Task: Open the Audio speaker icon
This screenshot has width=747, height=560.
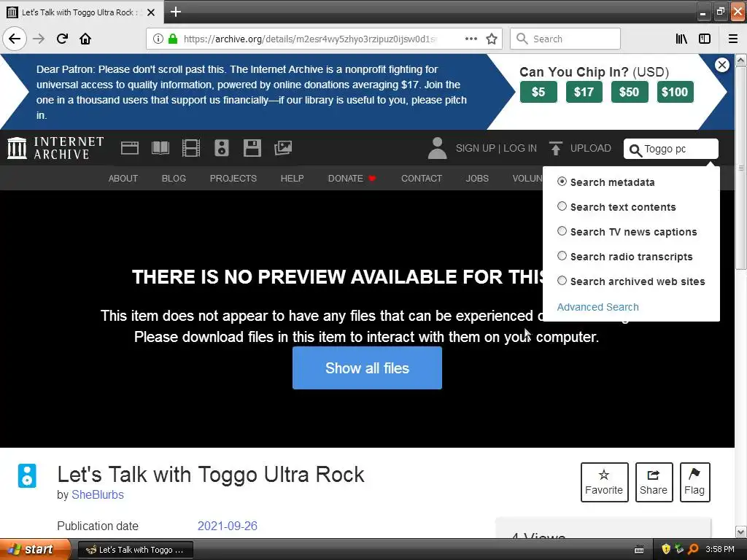Action: tap(222, 148)
